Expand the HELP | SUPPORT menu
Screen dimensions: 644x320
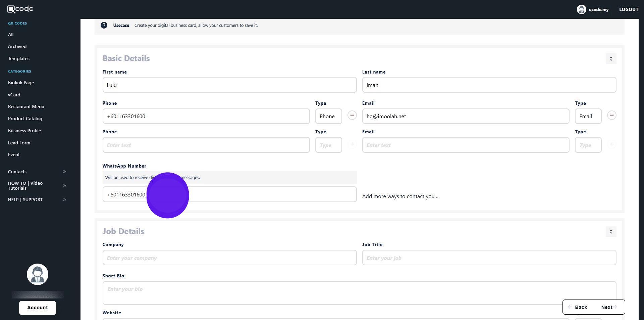(64, 200)
